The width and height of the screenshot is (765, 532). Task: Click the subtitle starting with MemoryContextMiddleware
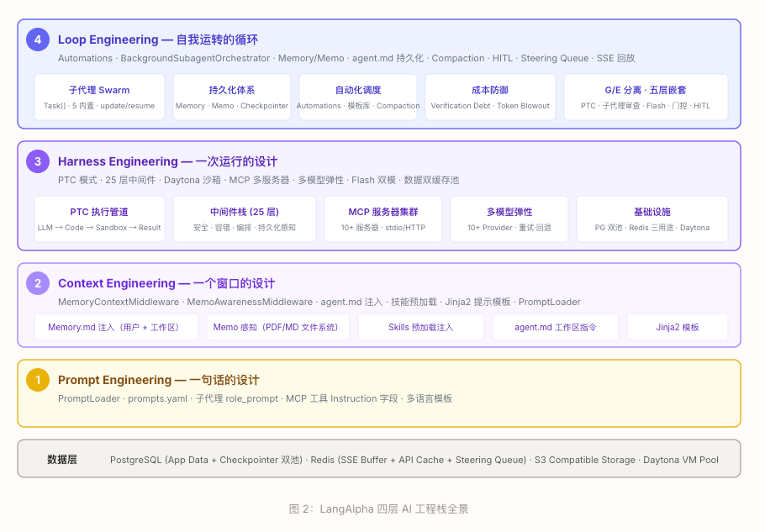click(x=319, y=302)
